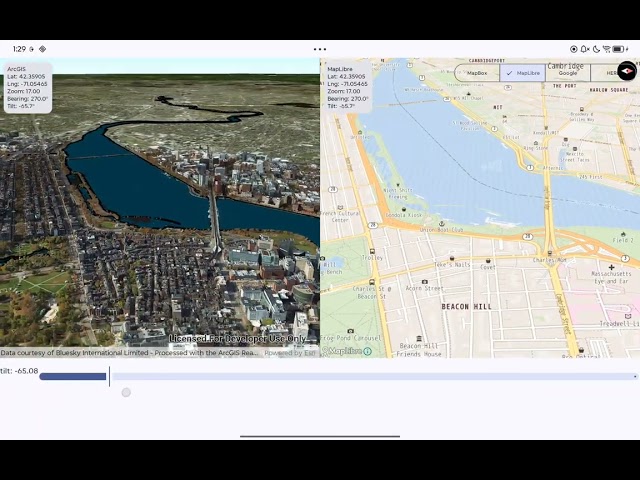Screen dimensions: 640x480
Task: Click the iOS home indicator bar
Action: (x=320, y=436)
